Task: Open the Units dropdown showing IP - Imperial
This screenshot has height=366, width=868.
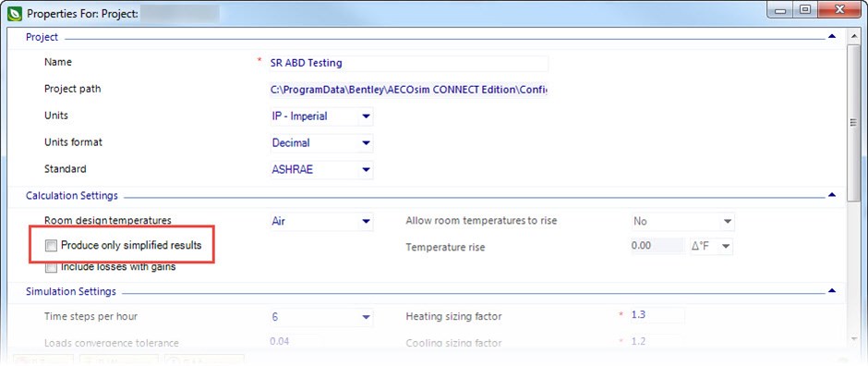Action: tap(319, 116)
